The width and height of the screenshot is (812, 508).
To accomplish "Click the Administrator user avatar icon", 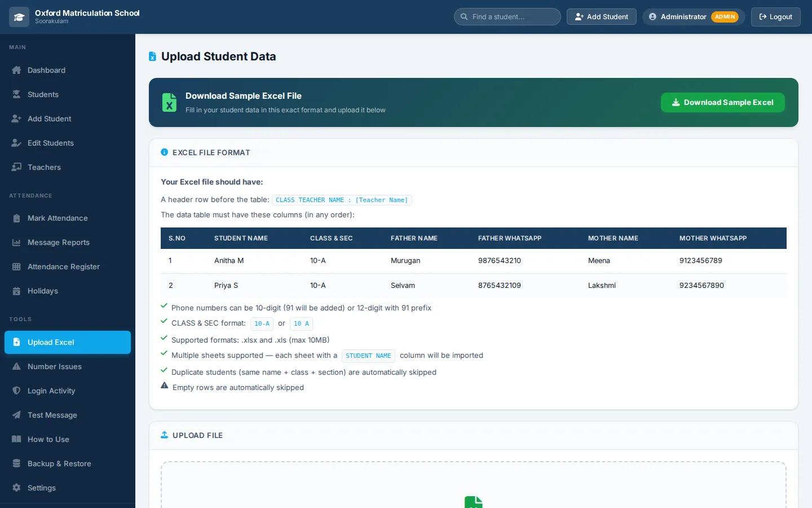I will tap(652, 17).
